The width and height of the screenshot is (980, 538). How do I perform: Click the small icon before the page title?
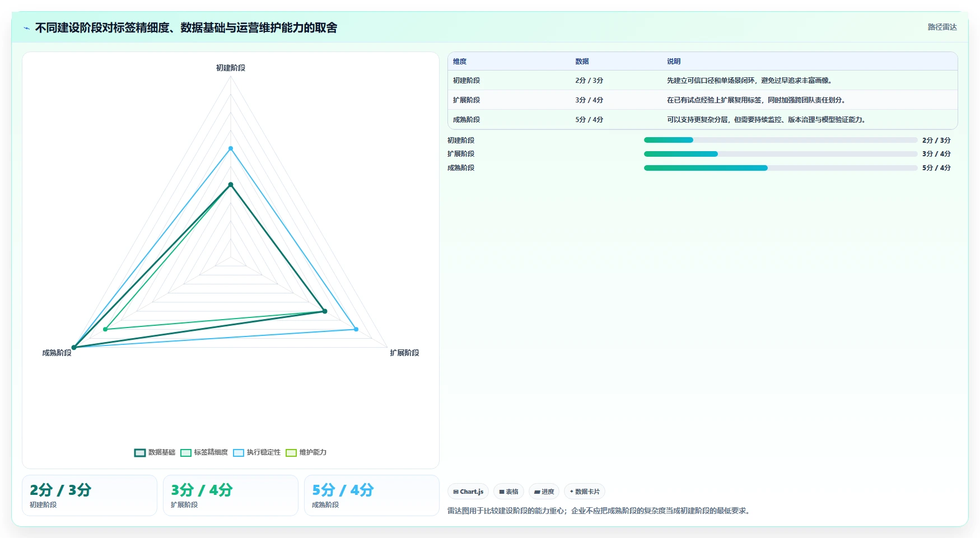26,28
